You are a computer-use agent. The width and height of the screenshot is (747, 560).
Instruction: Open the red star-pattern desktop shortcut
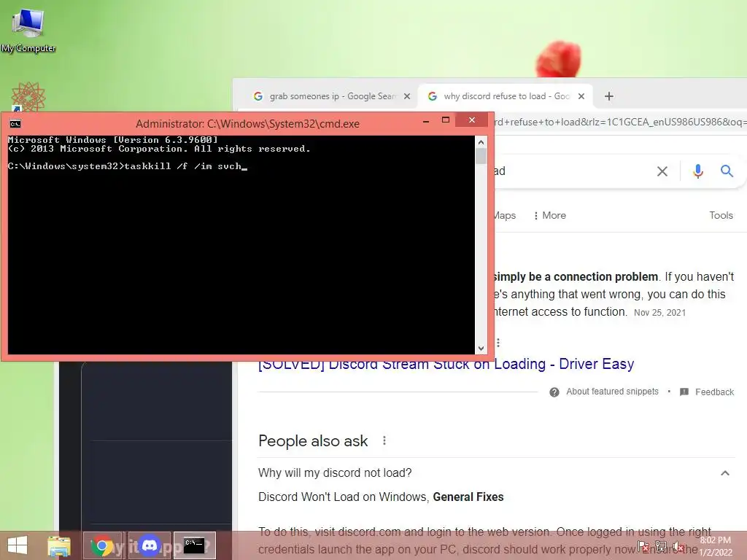(x=28, y=97)
